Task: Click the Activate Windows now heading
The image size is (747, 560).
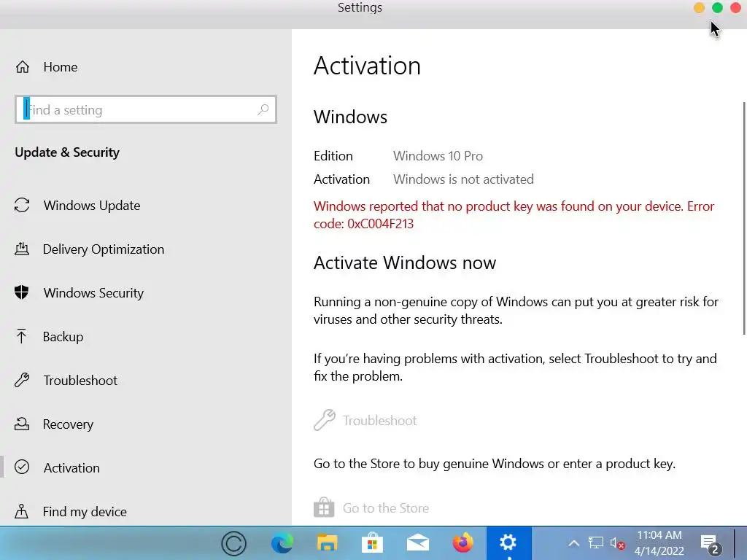Action: coord(405,262)
